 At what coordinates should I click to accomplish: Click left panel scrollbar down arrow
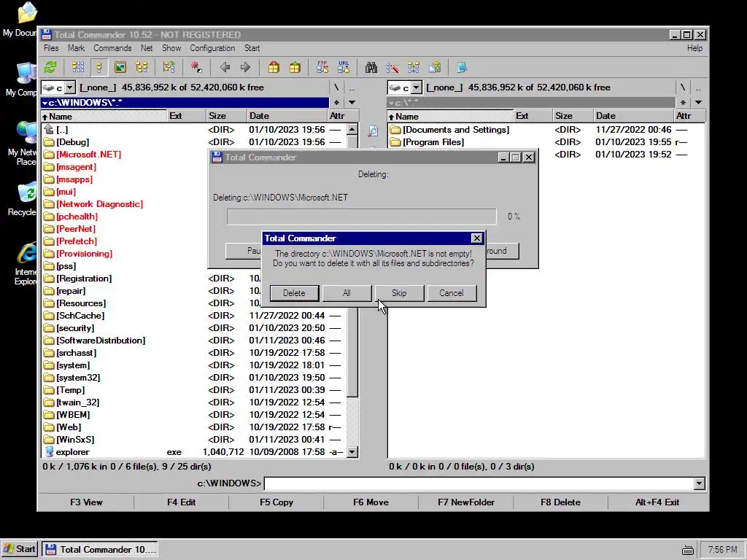click(352, 452)
